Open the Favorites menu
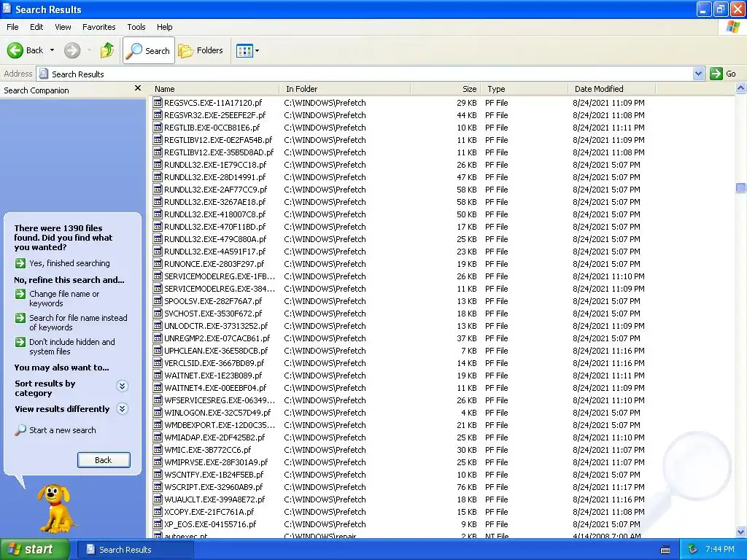This screenshot has width=747, height=560. [x=99, y=27]
